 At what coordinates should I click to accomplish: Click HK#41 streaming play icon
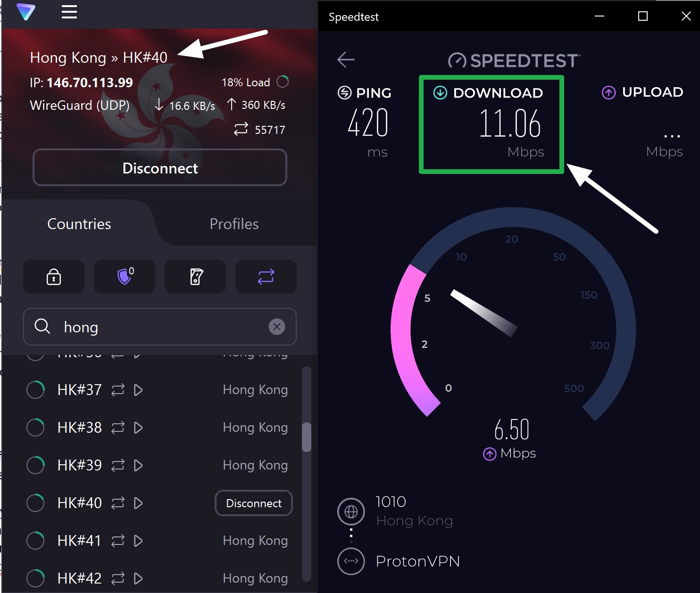coord(138,541)
